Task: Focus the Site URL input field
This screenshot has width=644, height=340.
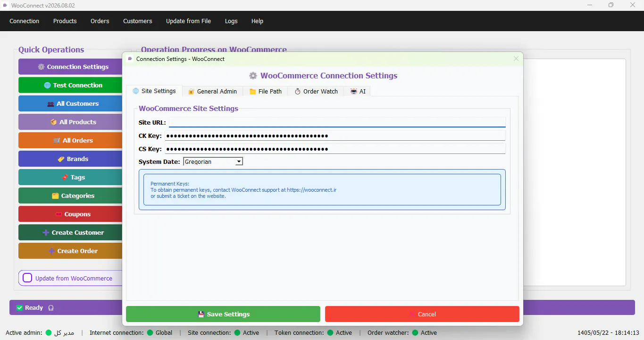Action: [x=337, y=122]
